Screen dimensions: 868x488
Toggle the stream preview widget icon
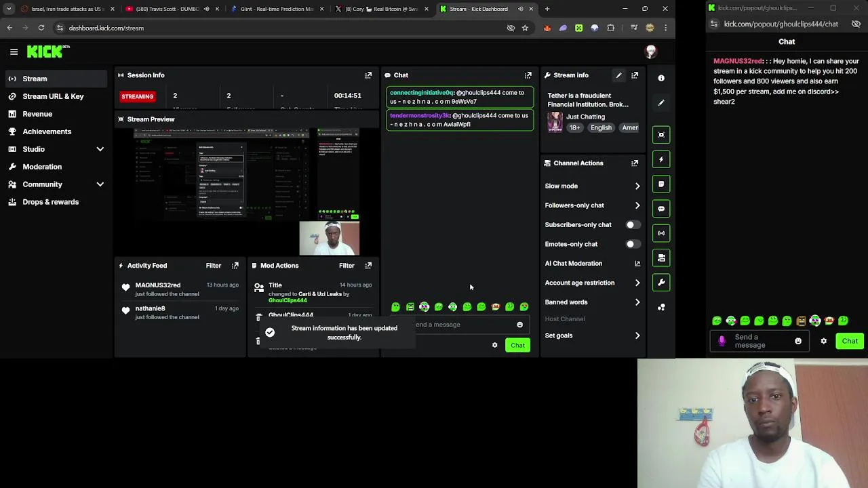click(x=661, y=135)
